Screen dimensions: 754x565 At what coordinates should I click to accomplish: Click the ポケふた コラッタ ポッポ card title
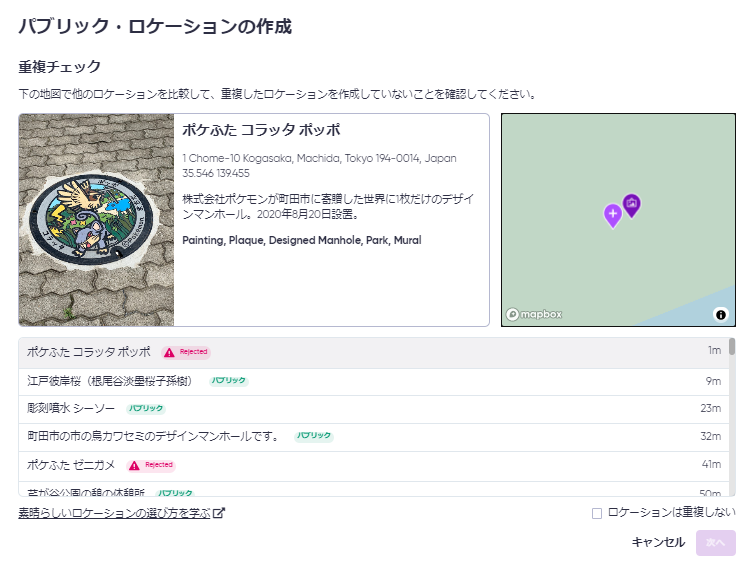[261, 130]
